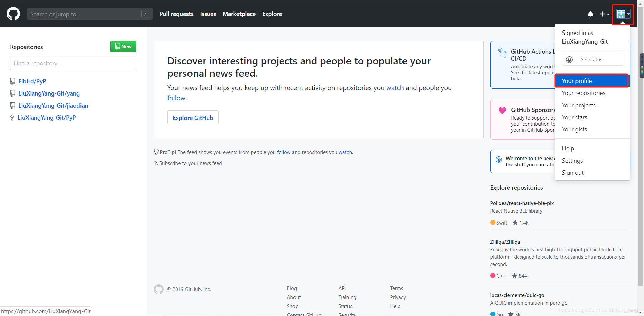Open Help from the user menu
Viewport: 644px width, 316px height.
[x=592, y=148]
